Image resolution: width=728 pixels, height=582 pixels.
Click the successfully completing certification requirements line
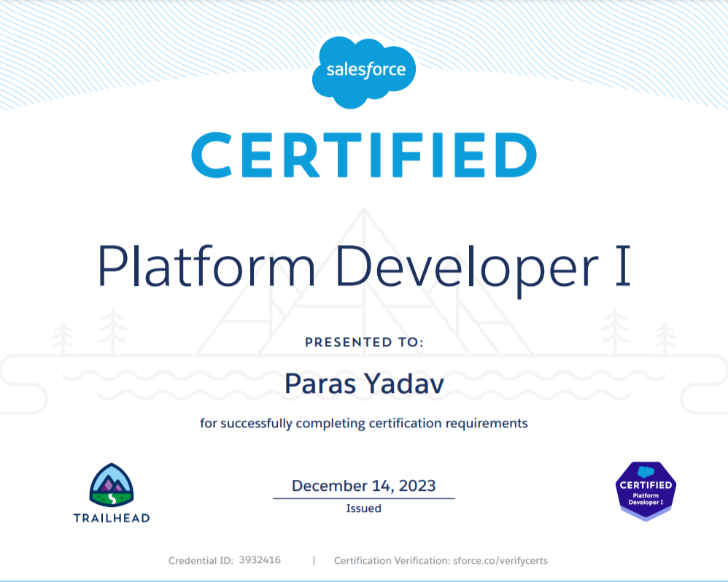click(x=363, y=423)
